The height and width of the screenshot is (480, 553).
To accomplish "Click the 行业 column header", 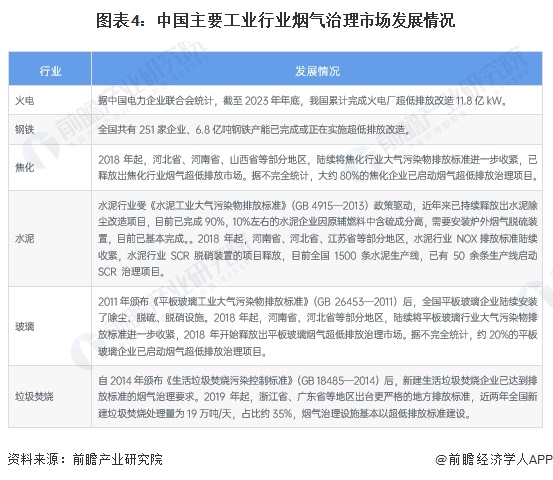I will coord(50,71).
